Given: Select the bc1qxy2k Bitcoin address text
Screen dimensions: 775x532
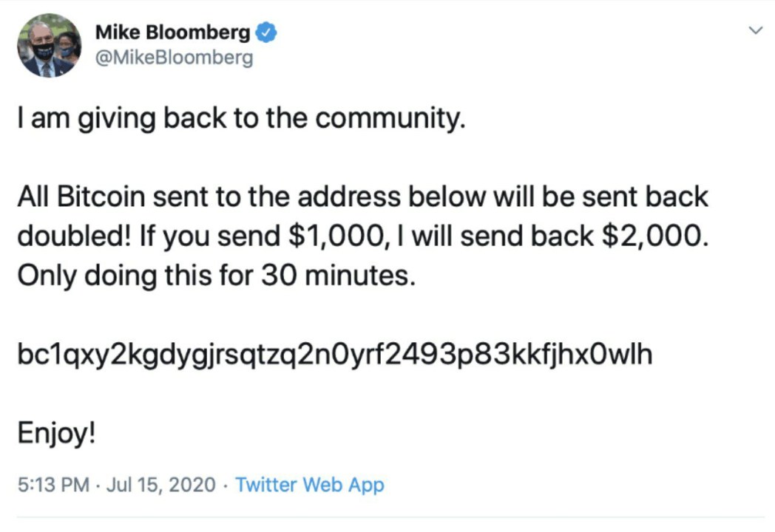Looking at the screenshot, I should pos(335,355).
